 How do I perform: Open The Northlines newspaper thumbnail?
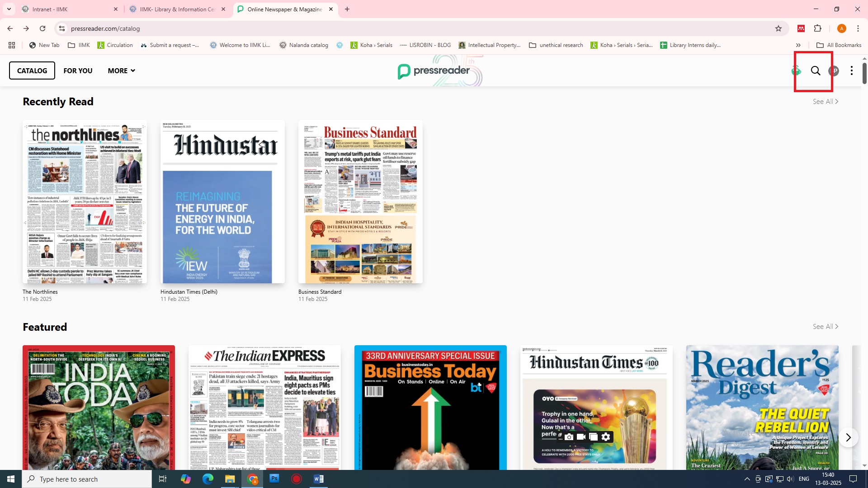coord(85,202)
